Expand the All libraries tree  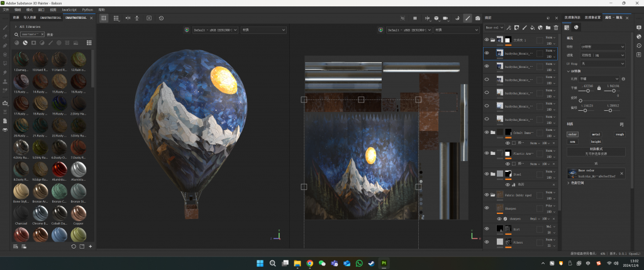pyautogui.click(x=14, y=27)
